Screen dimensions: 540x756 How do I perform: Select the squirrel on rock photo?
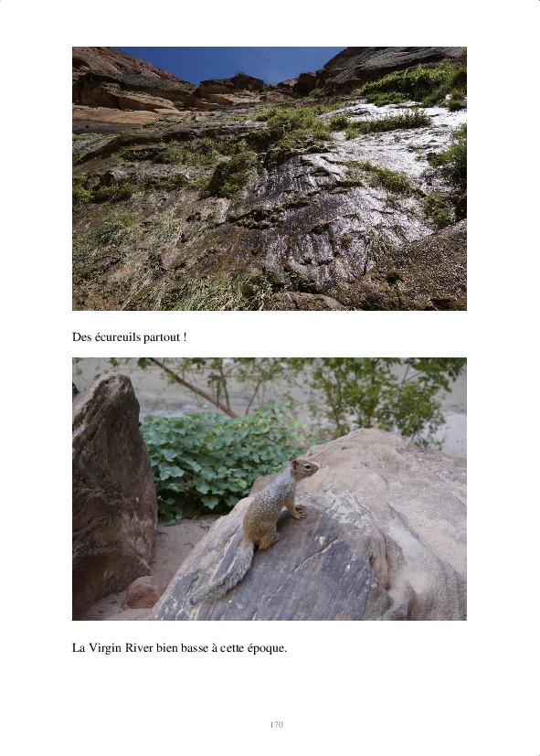(270, 489)
